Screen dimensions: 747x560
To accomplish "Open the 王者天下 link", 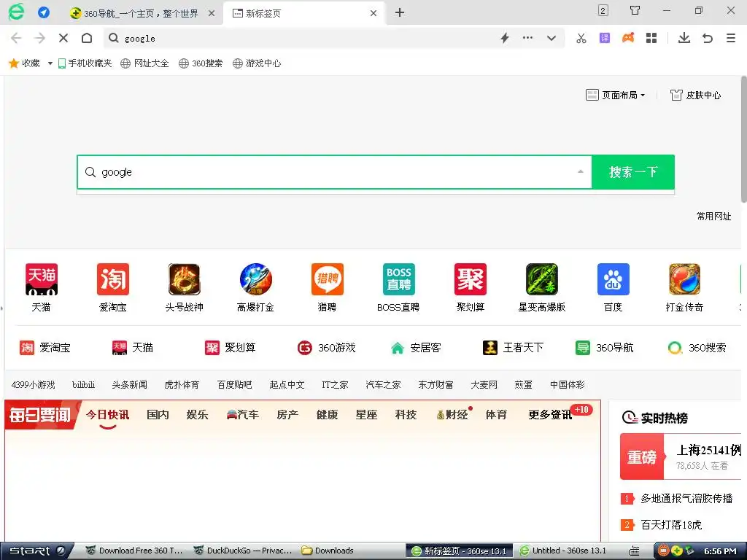I will click(x=513, y=348).
